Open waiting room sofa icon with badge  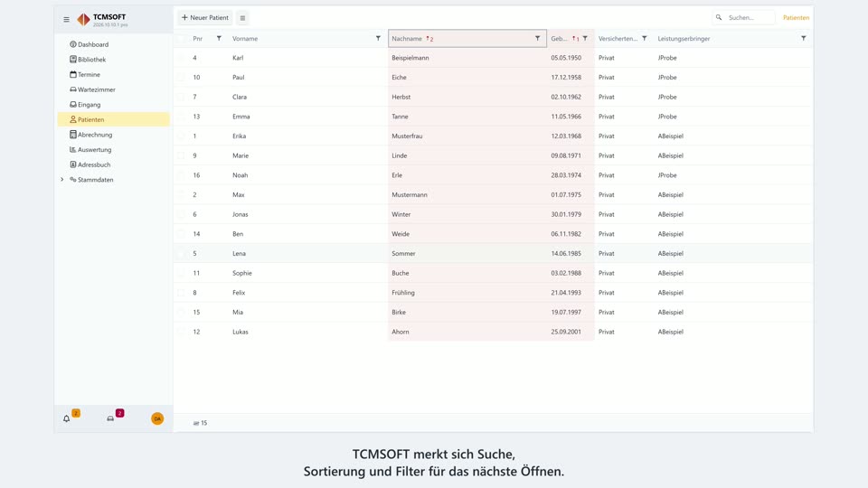(110, 418)
